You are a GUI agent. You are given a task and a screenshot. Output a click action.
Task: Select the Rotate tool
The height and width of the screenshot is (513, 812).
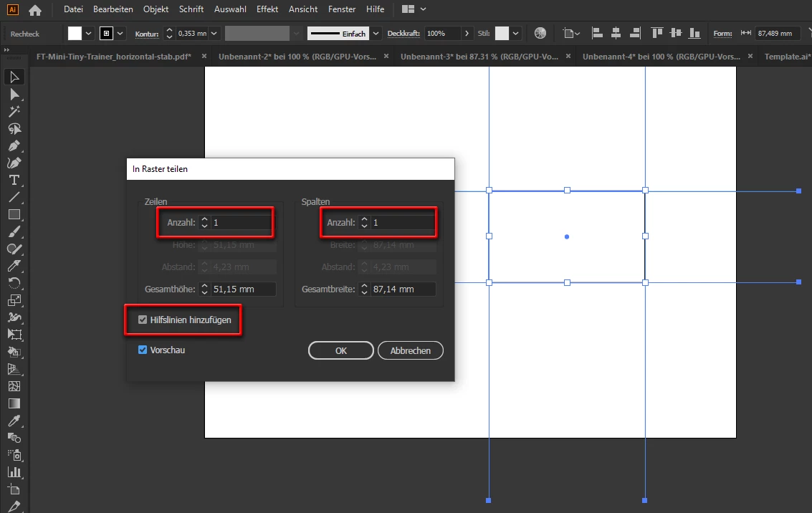[14, 282]
